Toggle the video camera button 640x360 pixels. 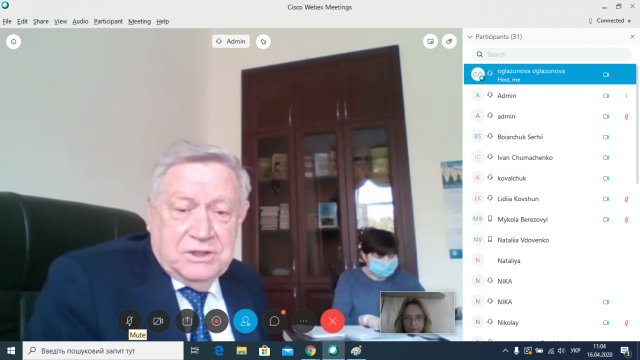coord(158,321)
